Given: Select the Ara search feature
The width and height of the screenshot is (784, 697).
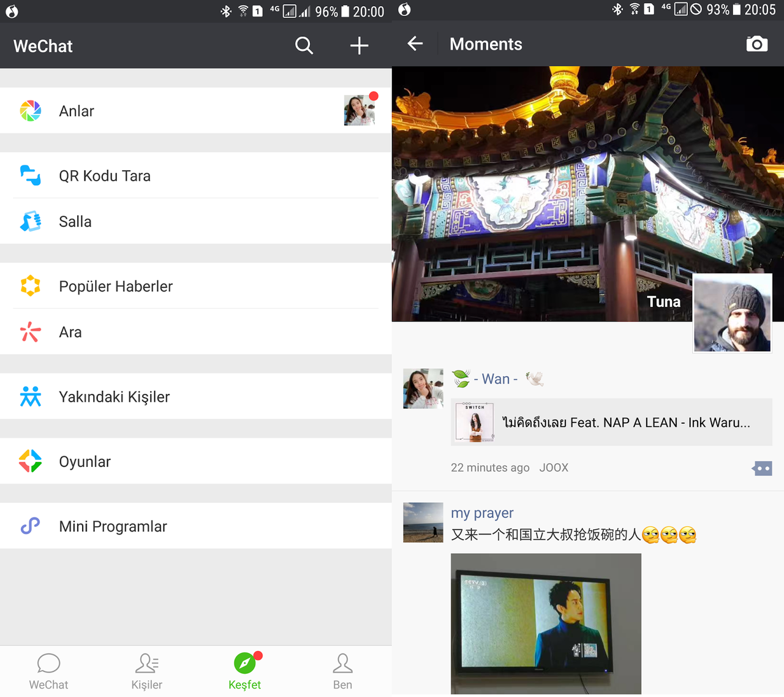Looking at the screenshot, I should [70, 332].
